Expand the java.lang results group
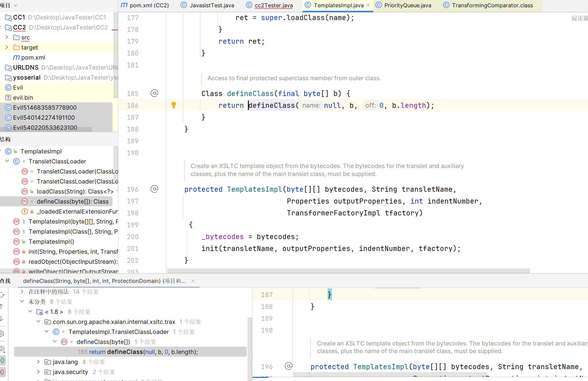588x381 pixels. click(39, 362)
